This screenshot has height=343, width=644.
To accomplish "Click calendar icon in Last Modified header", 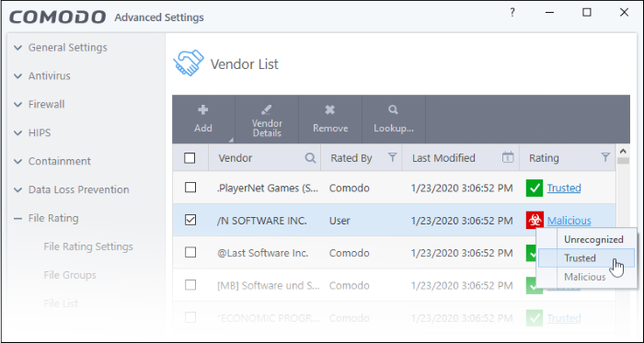I will click(508, 157).
